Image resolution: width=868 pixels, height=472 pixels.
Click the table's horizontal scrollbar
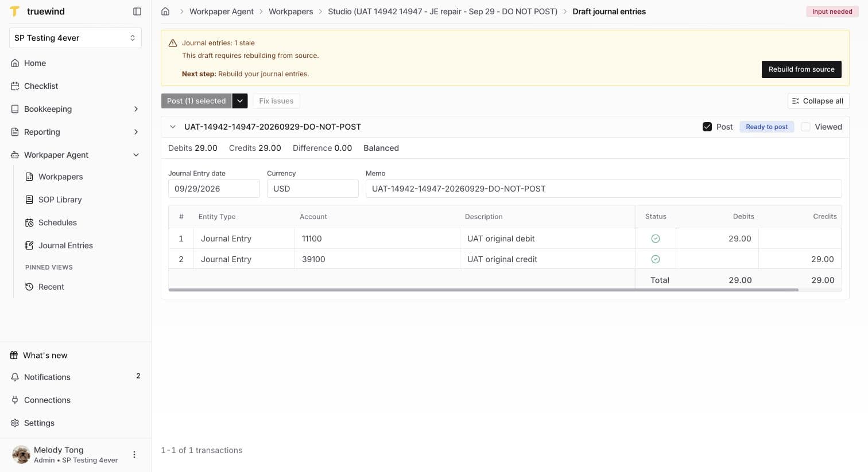tap(483, 290)
